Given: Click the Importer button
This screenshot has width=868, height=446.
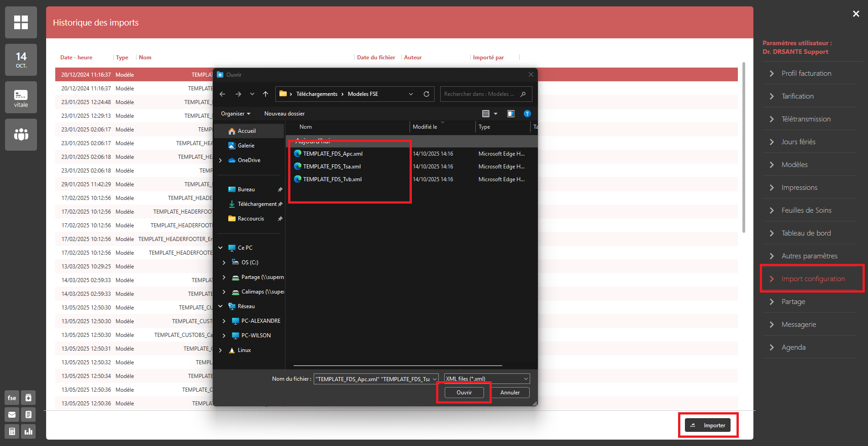Looking at the screenshot, I should [708, 425].
